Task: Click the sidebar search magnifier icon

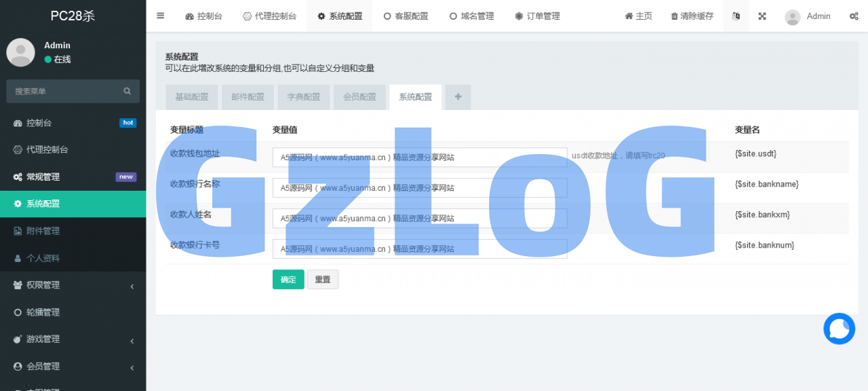Action: coord(127,91)
